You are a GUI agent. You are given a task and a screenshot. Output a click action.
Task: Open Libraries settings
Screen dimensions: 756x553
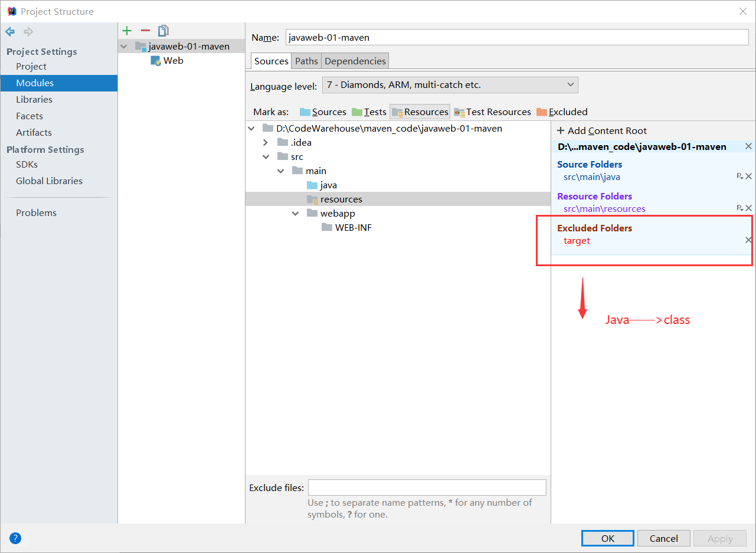(x=34, y=100)
